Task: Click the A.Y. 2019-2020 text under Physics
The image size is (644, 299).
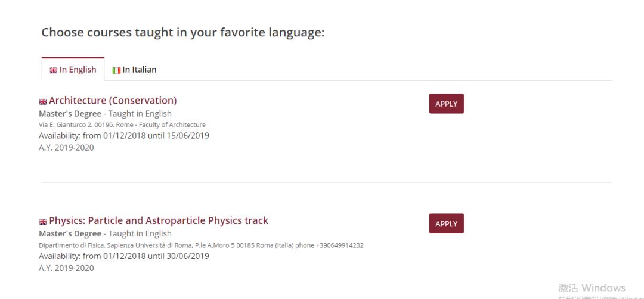Action: click(x=66, y=268)
